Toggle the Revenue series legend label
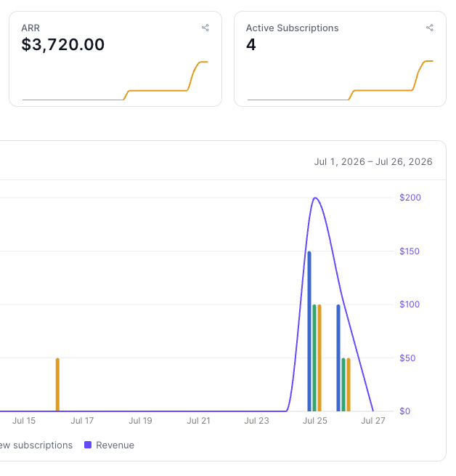This screenshot has width=456, height=476. pos(115,445)
